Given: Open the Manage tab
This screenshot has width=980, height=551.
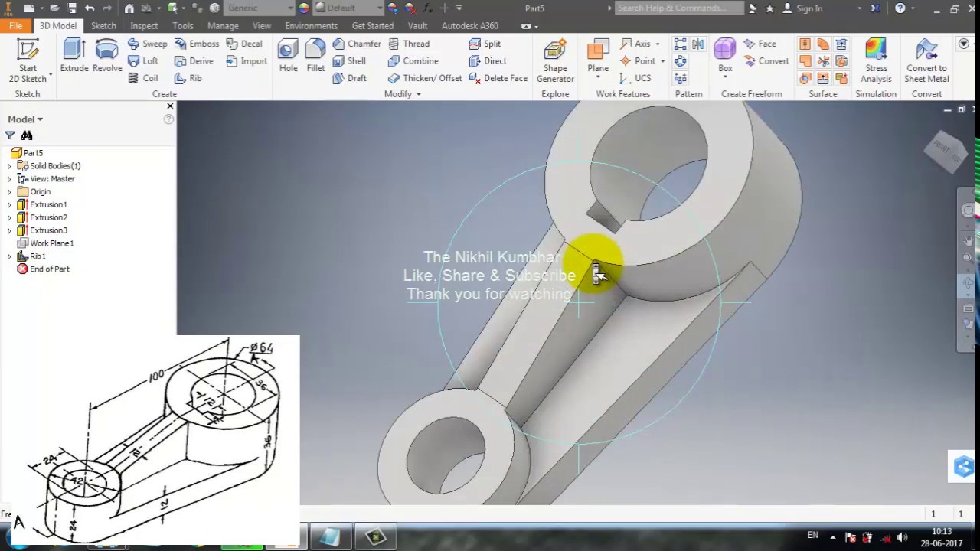Looking at the screenshot, I should pyautogui.click(x=223, y=25).
